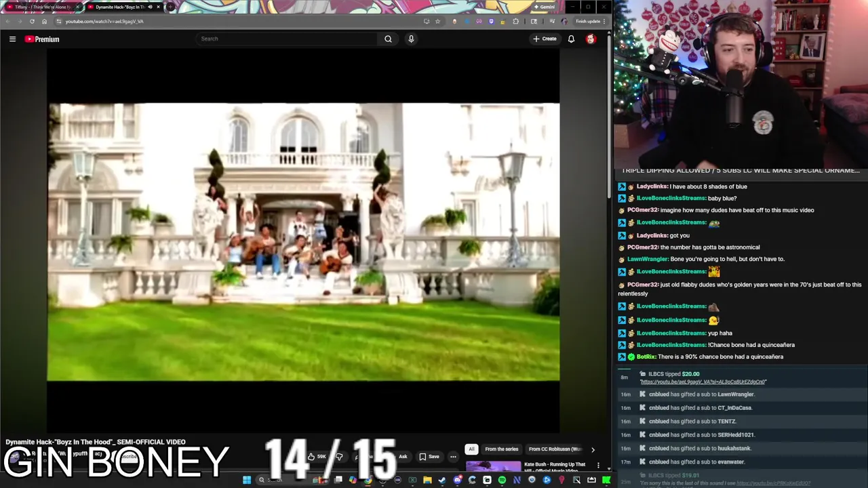Open the tip link from ILBCS $20.00
868x488 pixels.
coord(703,382)
